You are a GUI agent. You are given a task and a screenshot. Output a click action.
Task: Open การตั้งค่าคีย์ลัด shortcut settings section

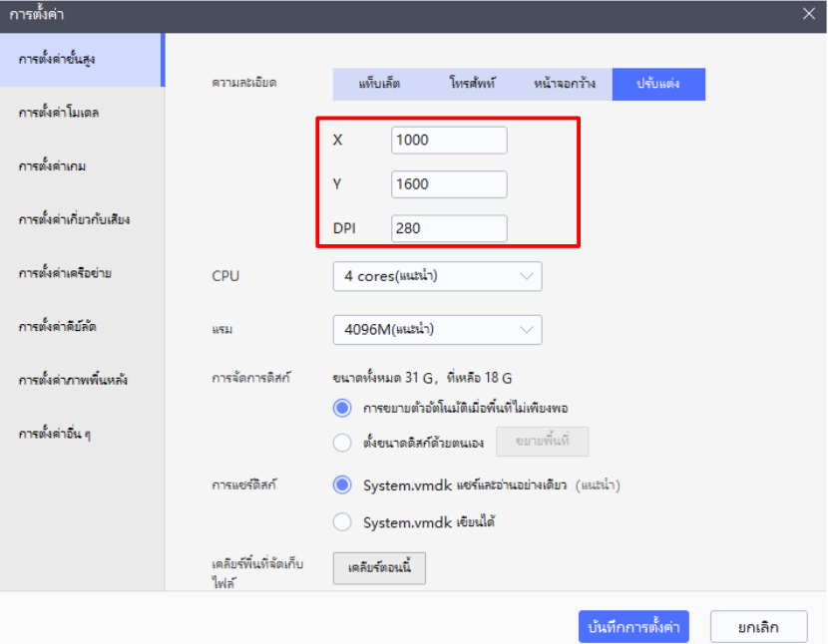point(83,327)
